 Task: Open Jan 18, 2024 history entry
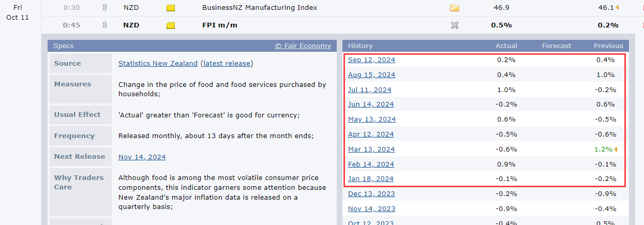[x=370, y=179]
